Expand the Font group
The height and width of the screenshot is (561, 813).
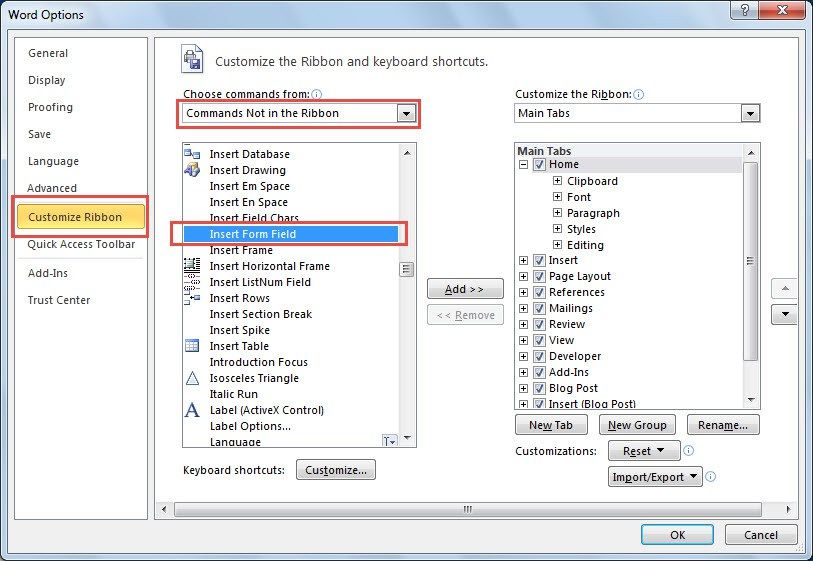(557, 197)
